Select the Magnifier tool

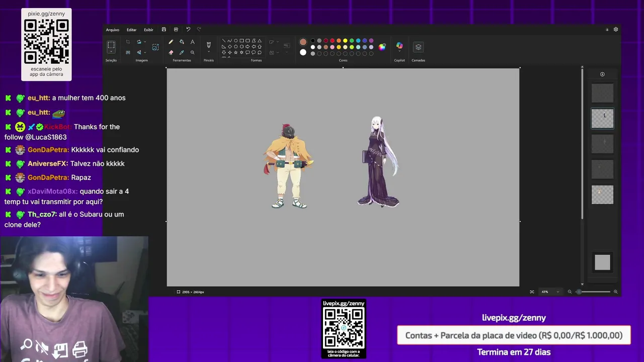tap(193, 52)
